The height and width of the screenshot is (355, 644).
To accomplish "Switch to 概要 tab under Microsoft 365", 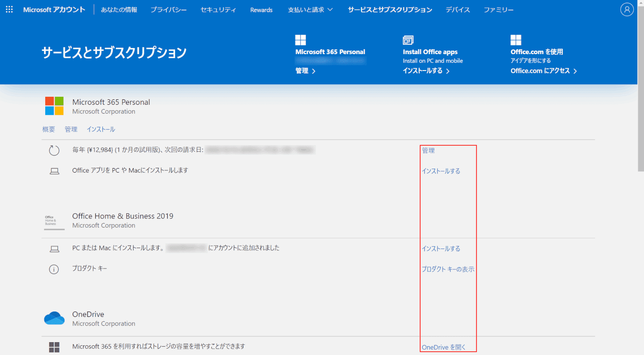I will [49, 130].
